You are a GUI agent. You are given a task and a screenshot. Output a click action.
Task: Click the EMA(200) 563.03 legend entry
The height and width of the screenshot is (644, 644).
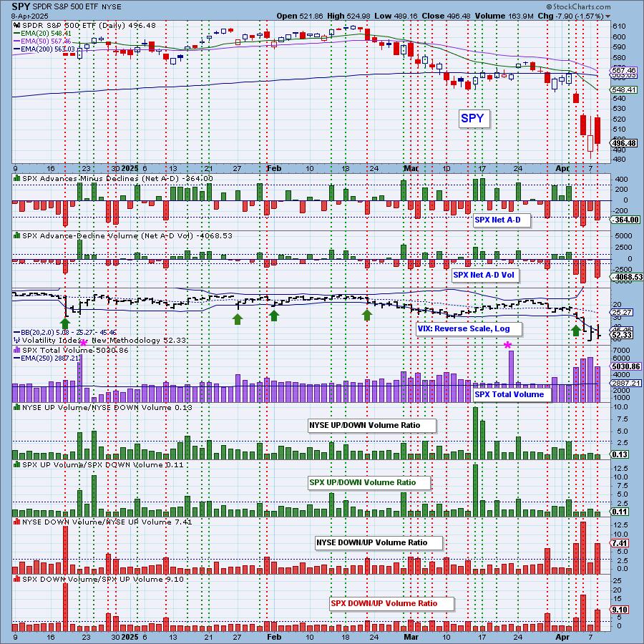(44, 49)
